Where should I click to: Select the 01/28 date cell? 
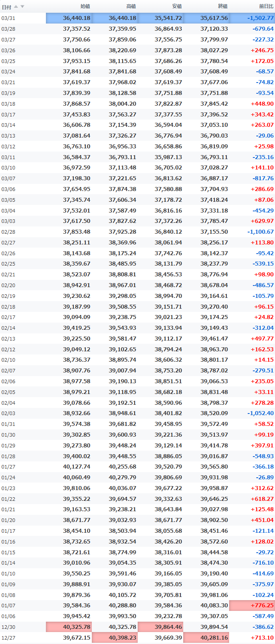coord(23,456)
